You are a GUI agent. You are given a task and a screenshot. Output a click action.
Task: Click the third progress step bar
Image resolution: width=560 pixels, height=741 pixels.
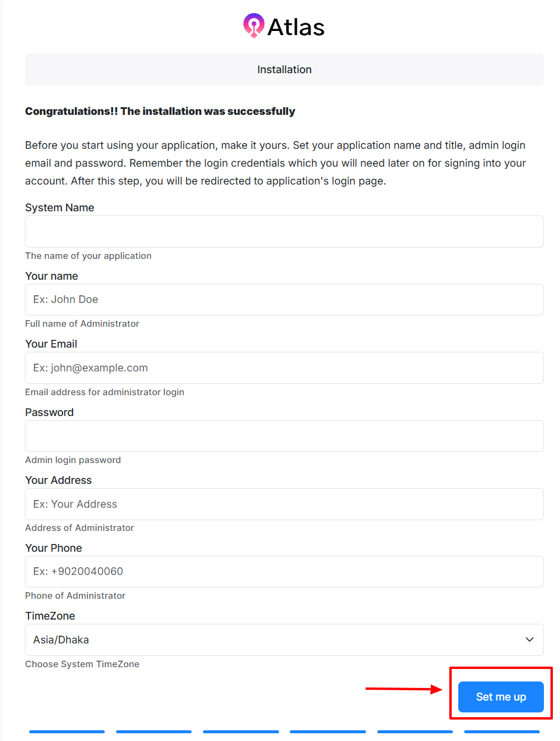(x=240, y=731)
